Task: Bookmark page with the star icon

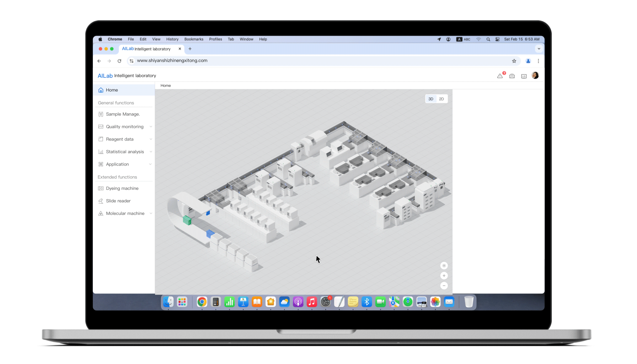Action: [514, 61]
